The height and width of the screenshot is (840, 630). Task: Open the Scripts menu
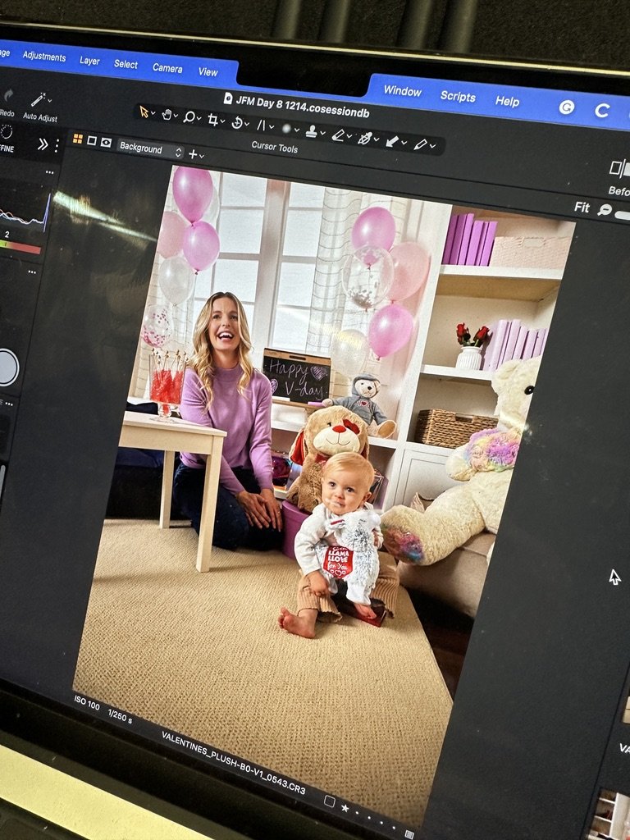click(x=458, y=97)
